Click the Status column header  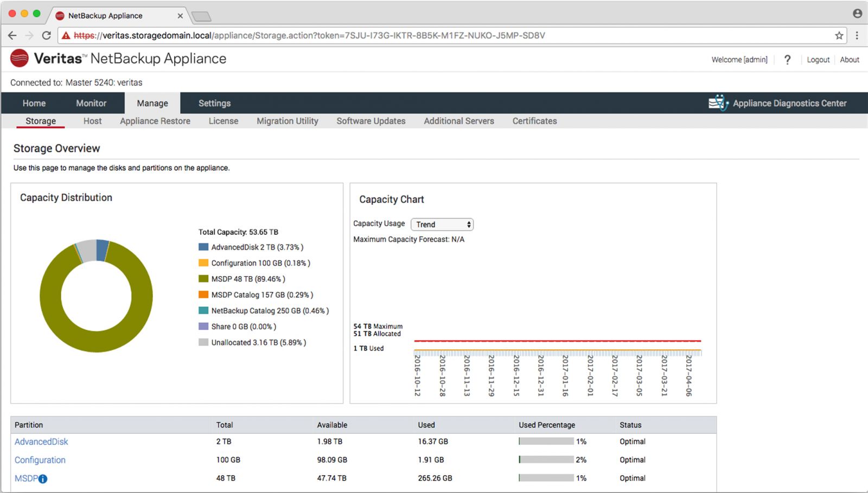pyautogui.click(x=630, y=425)
